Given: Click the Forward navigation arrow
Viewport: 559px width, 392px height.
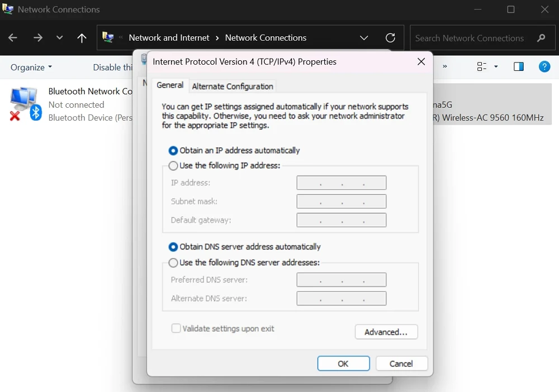Looking at the screenshot, I should [x=37, y=38].
